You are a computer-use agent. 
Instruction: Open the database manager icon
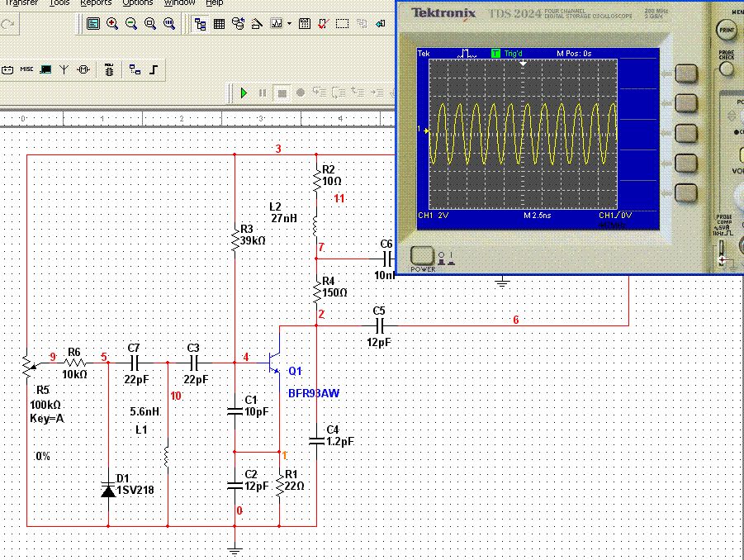point(238,24)
